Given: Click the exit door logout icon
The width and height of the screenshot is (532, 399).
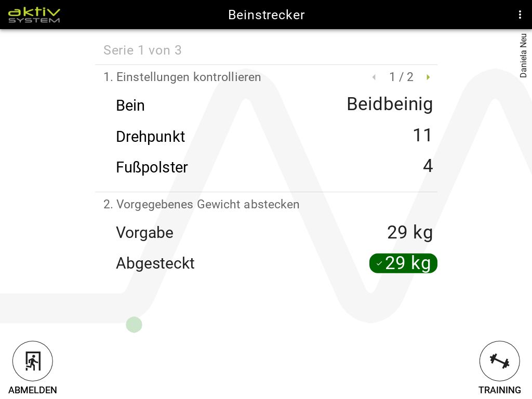Looking at the screenshot, I should pos(33,361).
